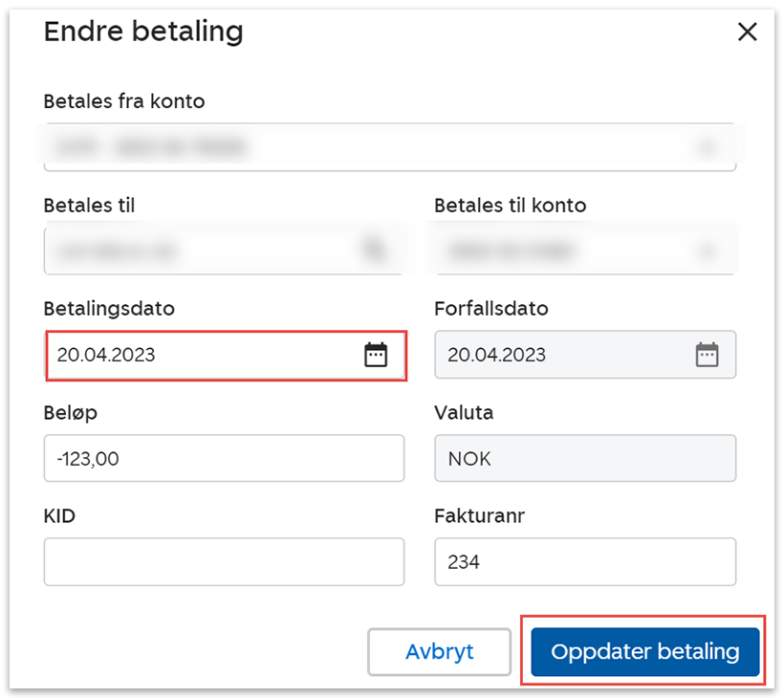Click the KID field label
Image resolution: width=784 pixels, height=698 pixels.
coord(59,516)
